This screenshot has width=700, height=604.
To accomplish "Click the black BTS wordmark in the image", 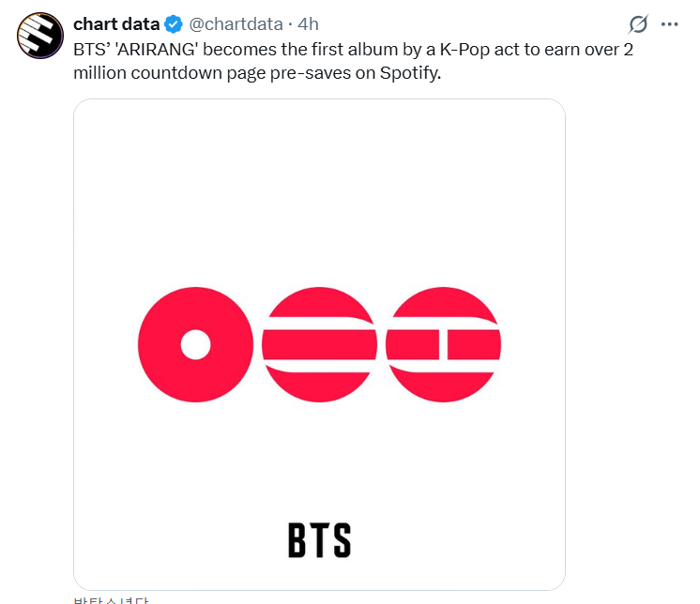I will pos(319,541).
